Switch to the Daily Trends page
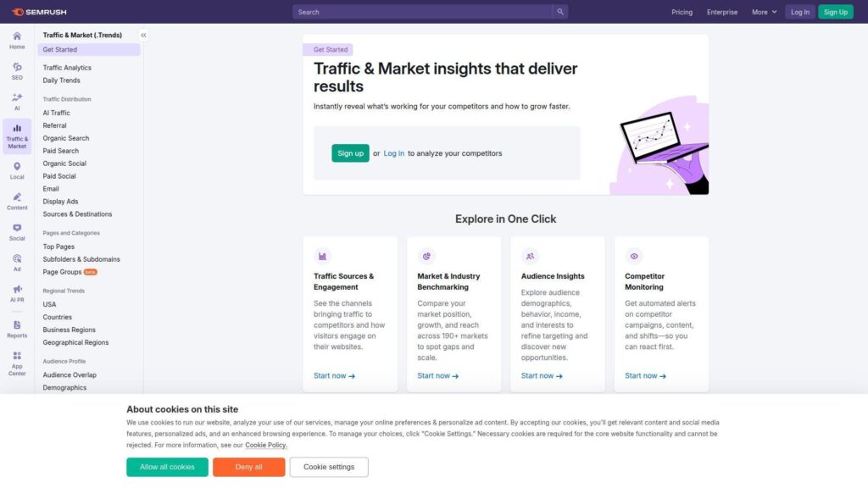This screenshot has width=868, height=488. click(61, 80)
